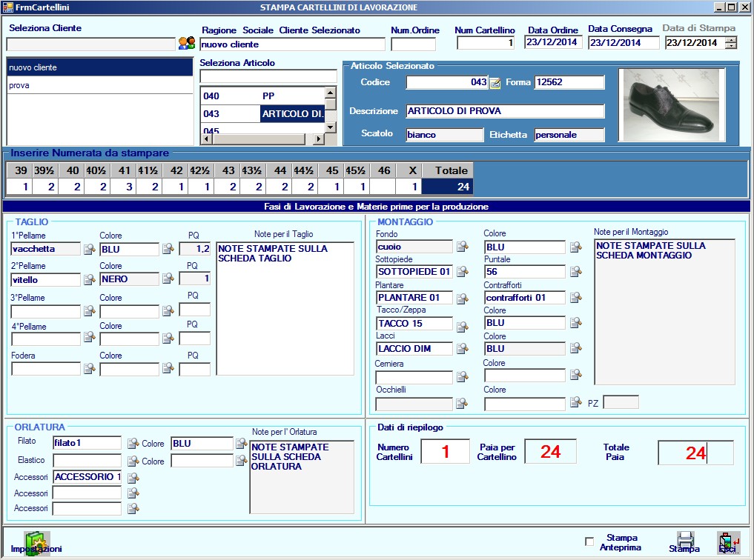This screenshot has height=560, width=754.
Task: Click Data di Stampa date spinner
Action: click(x=731, y=43)
